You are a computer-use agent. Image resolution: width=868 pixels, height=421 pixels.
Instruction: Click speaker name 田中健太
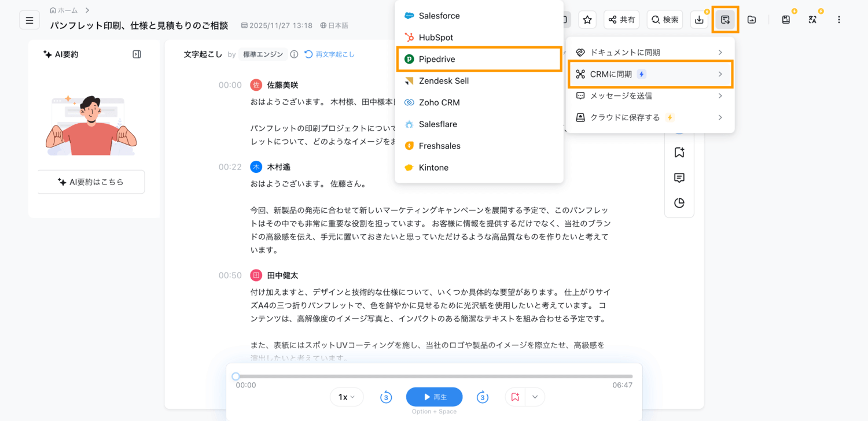(282, 275)
